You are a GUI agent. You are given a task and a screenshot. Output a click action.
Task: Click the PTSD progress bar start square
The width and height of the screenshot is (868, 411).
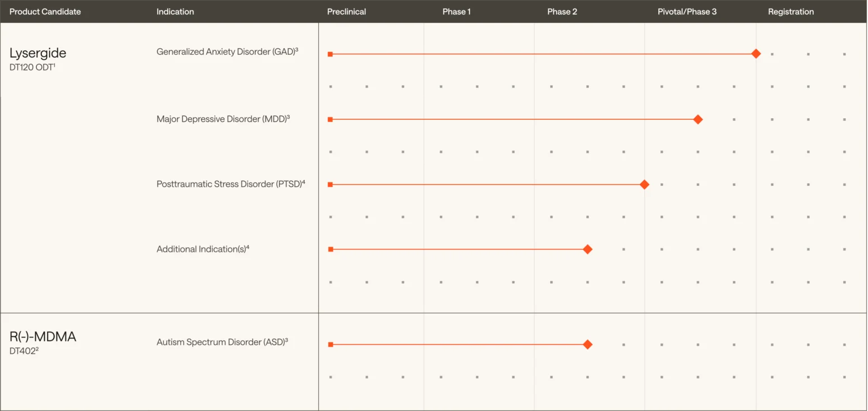(331, 184)
